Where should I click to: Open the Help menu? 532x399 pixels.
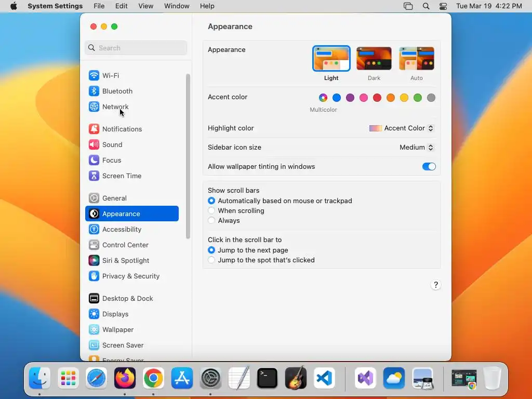[207, 6]
